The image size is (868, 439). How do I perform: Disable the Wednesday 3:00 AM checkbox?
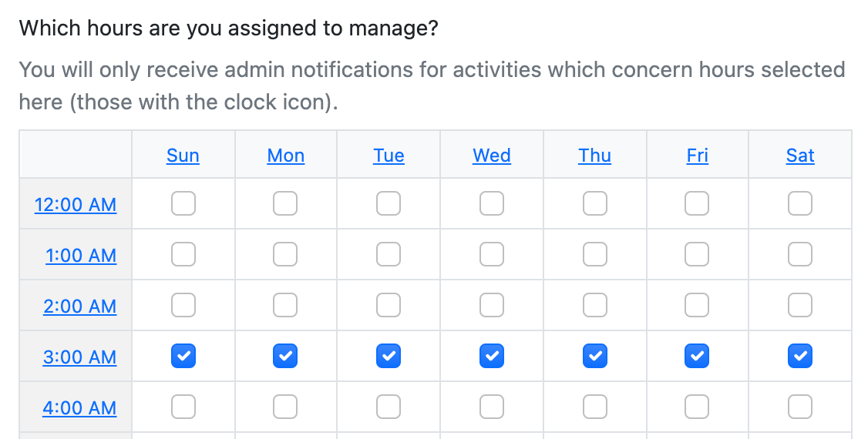(492, 356)
